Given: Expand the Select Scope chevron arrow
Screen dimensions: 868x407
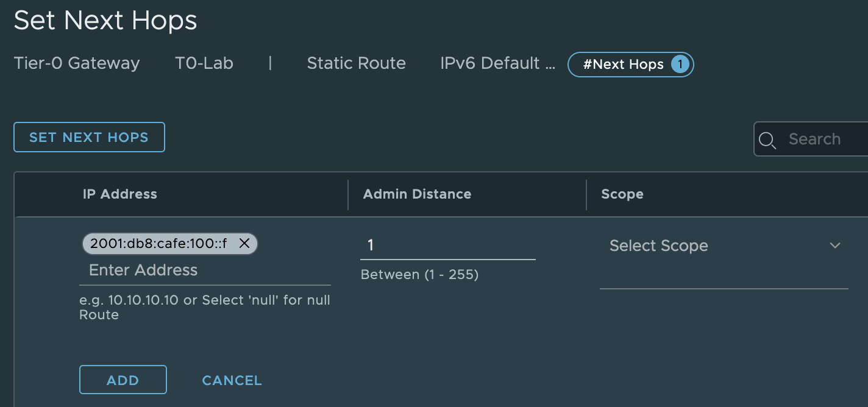Looking at the screenshot, I should pos(835,246).
